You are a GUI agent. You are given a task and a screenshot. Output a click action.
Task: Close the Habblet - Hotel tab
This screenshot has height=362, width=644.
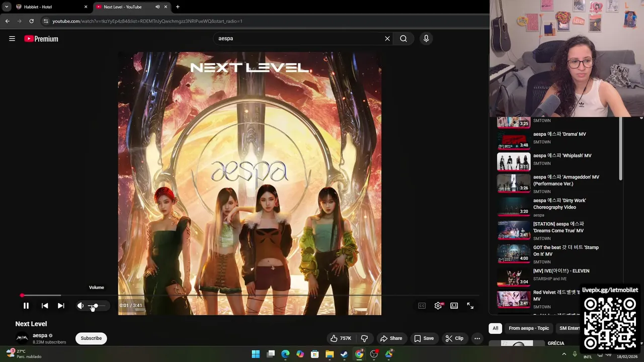pos(86,7)
